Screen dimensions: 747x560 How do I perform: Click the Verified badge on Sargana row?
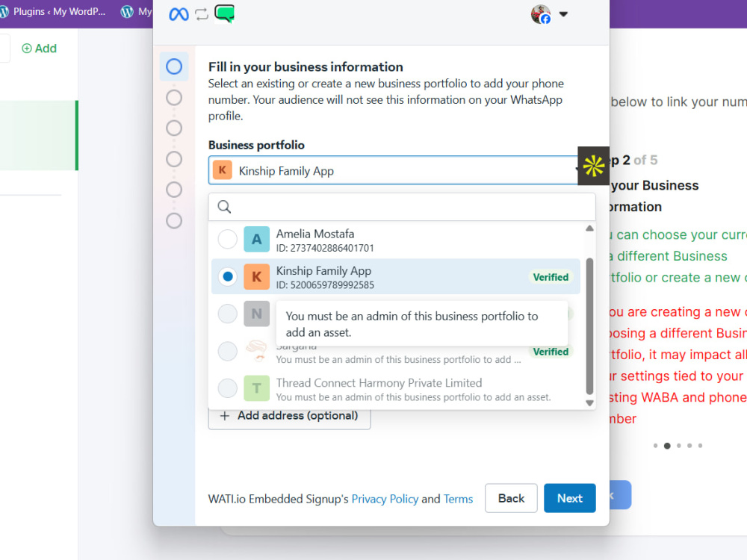(x=551, y=352)
